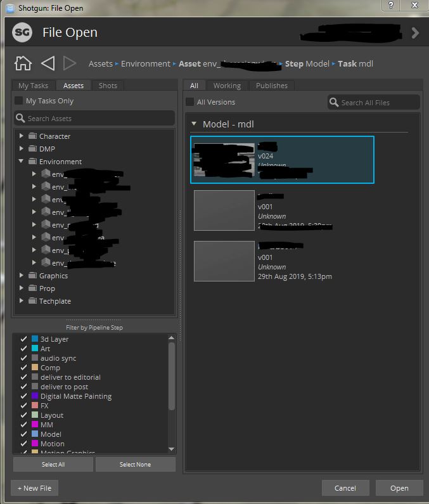Navigate back with the left arrow
This screenshot has height=504, width=429.
48,63
